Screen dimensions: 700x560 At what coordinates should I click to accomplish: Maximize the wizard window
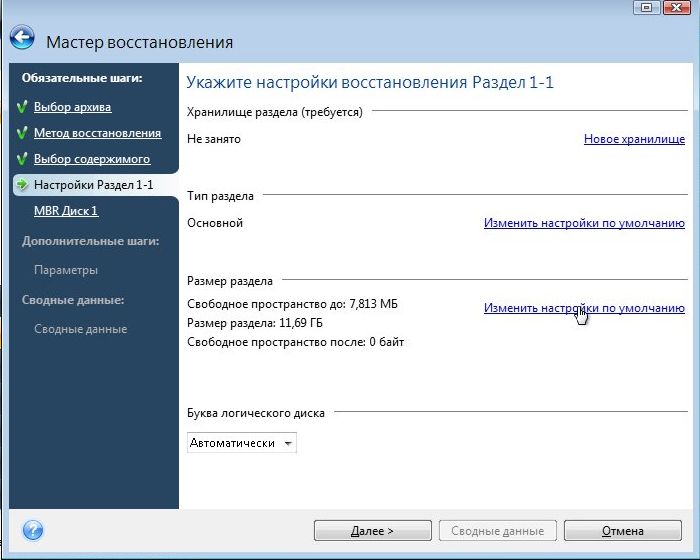(x=646, y=8)
